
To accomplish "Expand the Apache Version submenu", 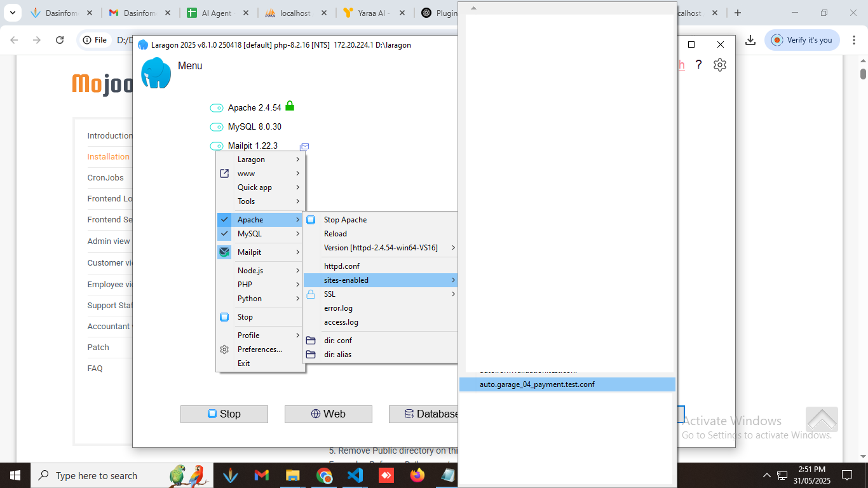I will (x=380, y=248).
